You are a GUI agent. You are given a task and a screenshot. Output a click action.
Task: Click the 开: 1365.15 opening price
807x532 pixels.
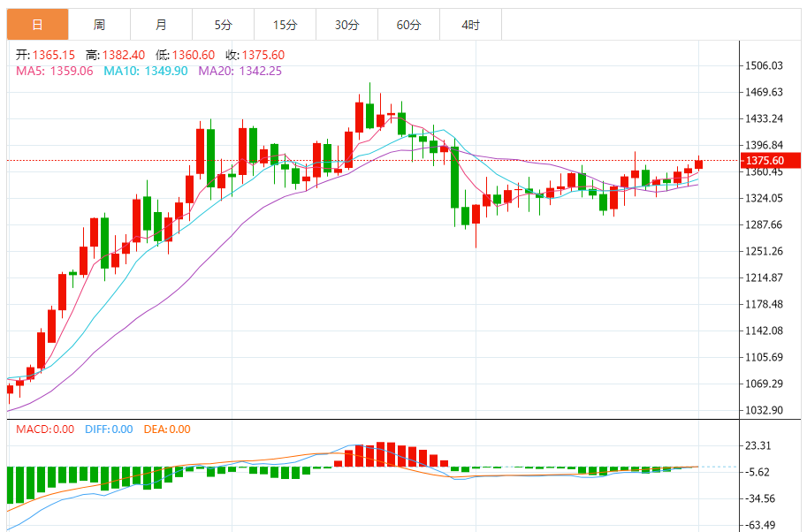point(44,55)
